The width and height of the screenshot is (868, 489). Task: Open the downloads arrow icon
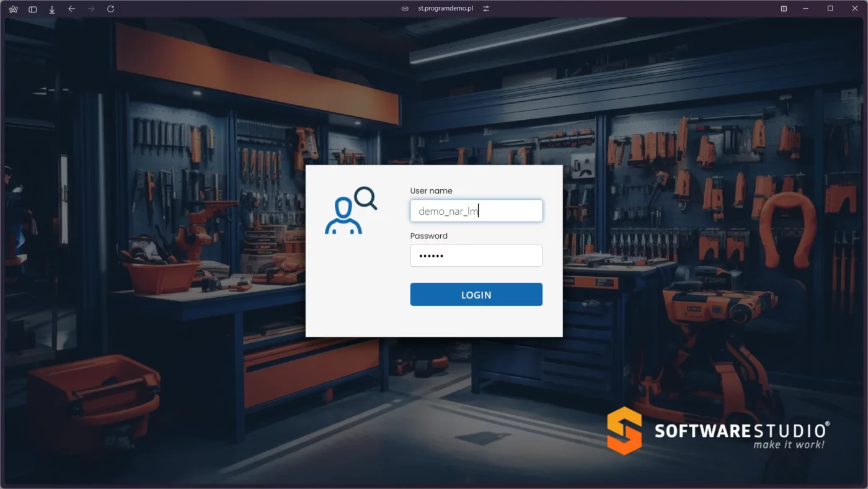click(x=52, y=9)
